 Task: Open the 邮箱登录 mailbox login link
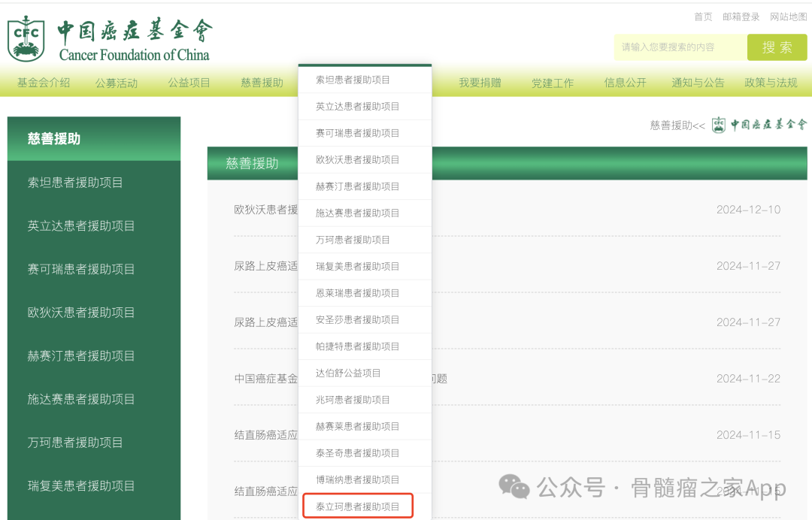click(x=741, y=17)
